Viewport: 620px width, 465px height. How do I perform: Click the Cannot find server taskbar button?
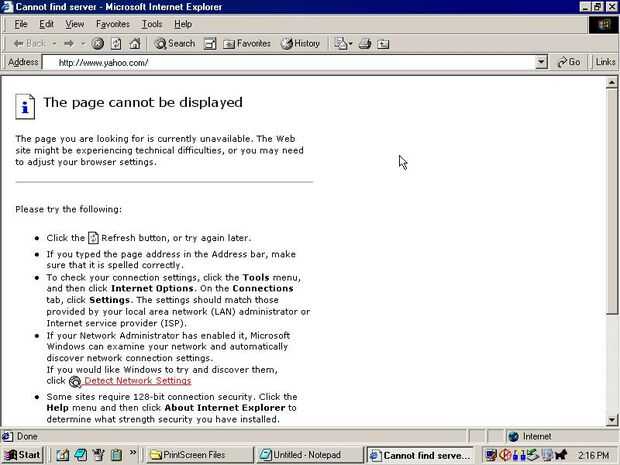coord(420,456)
